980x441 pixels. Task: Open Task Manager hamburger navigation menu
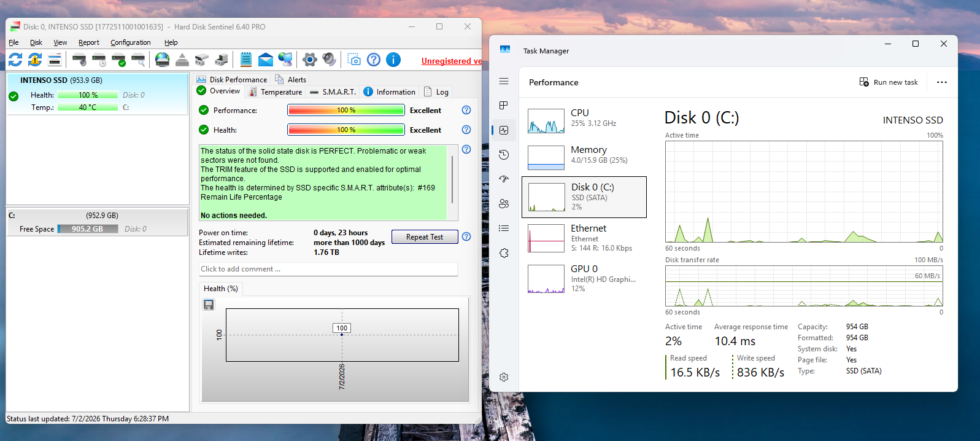[x=504, y=81]
